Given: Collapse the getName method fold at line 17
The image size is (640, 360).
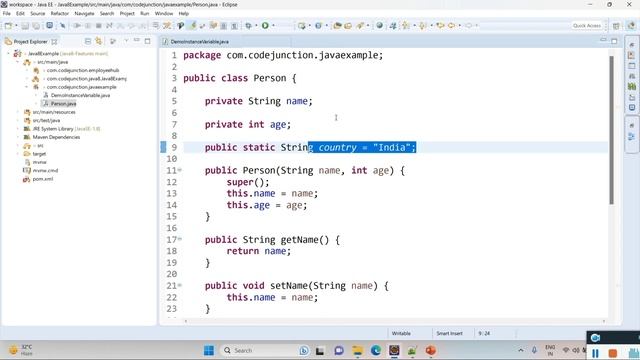Looking at the screenshot, I should coord(180,239).
